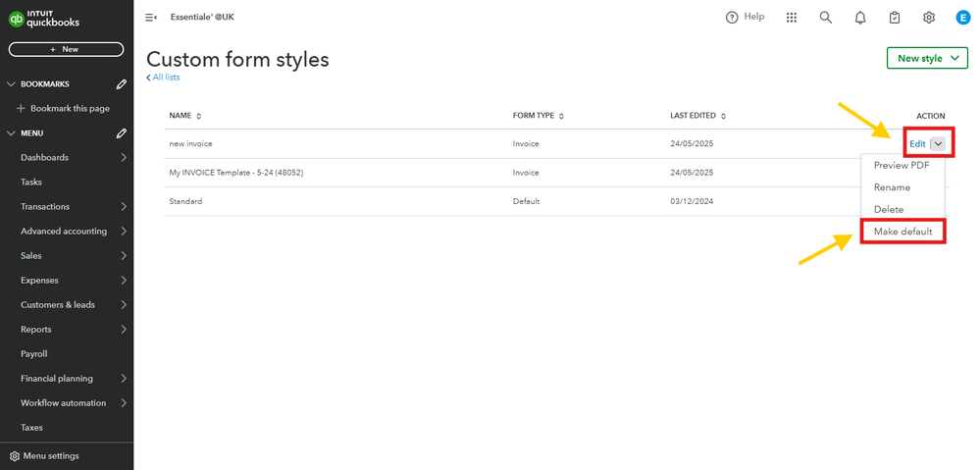Open Menu settings in the sidebar
The image size is (980, 470).
50,456
